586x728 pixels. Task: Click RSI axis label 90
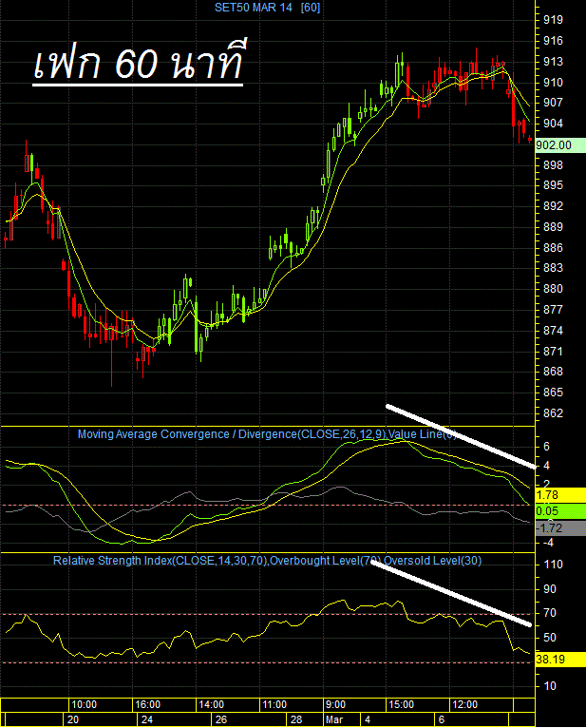coord(550,589)
